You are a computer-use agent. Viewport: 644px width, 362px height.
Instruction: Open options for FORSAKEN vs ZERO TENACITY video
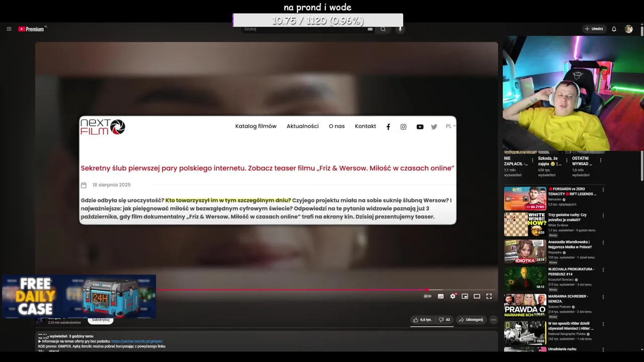click(x=603, y=190)
